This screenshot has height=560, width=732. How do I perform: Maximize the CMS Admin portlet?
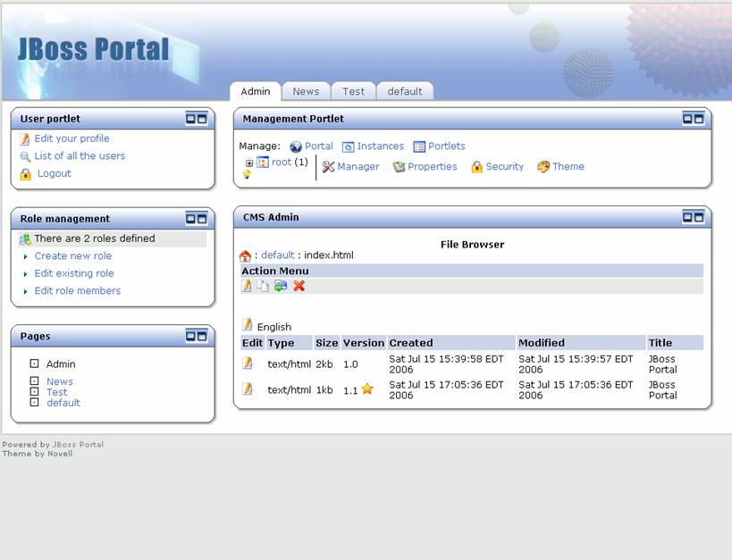[699, 217]
